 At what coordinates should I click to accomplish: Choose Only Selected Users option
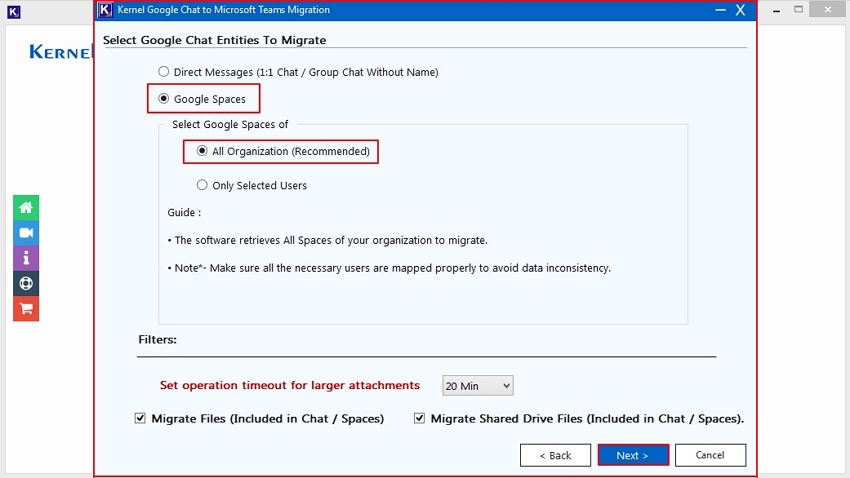[x=202, y=185]
